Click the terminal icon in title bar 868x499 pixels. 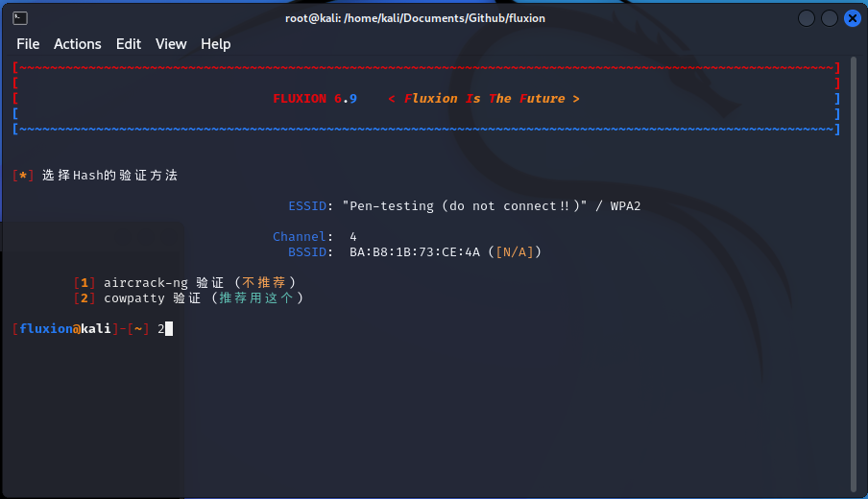[20, 18]
